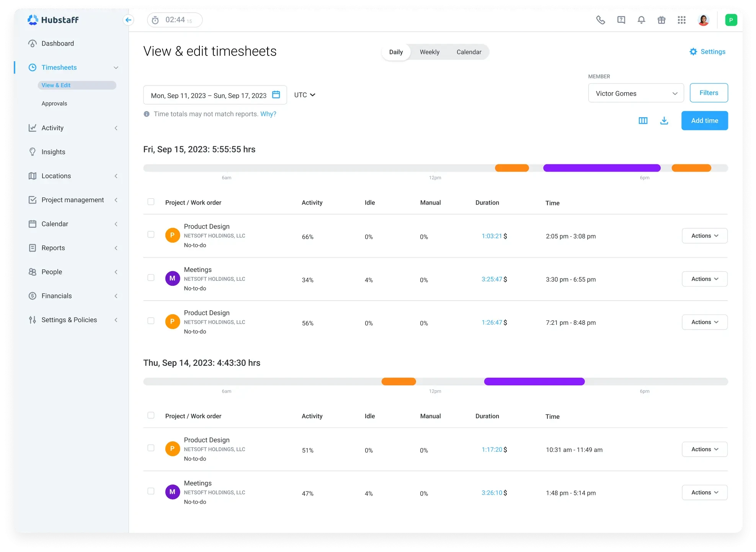
Task: Open the UTC timezone dropdown
Action: tap(304, 95)
